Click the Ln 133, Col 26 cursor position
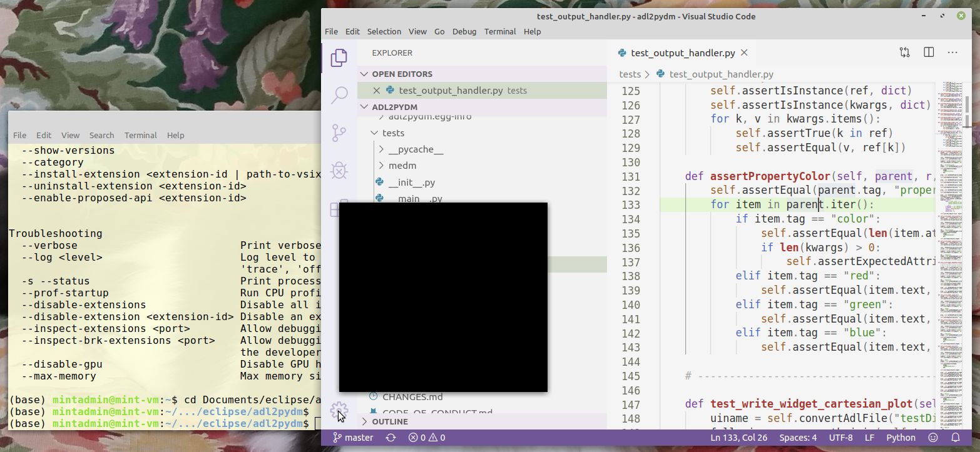This screenshot has height=452, width=980. [739, 438]
